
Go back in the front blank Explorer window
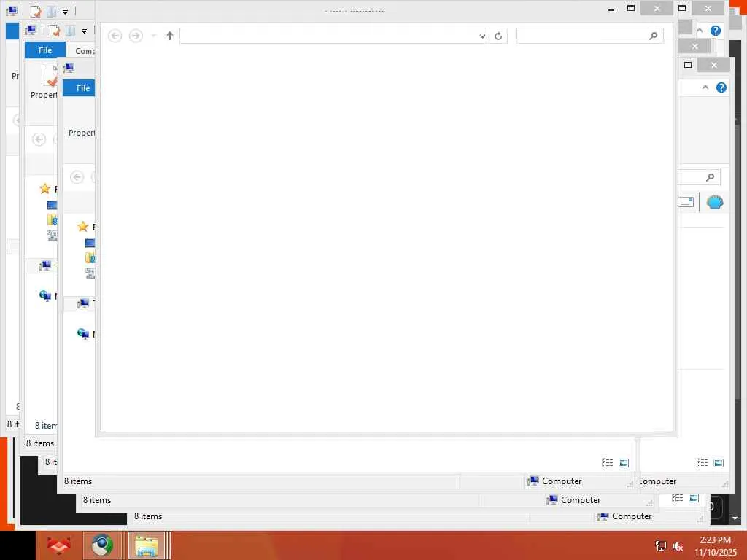(115, 36)
